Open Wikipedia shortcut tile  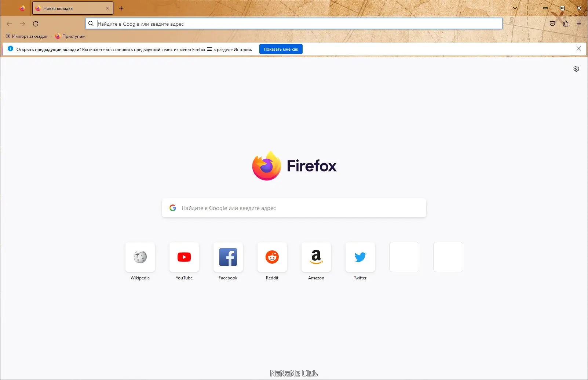coord(140,257)
